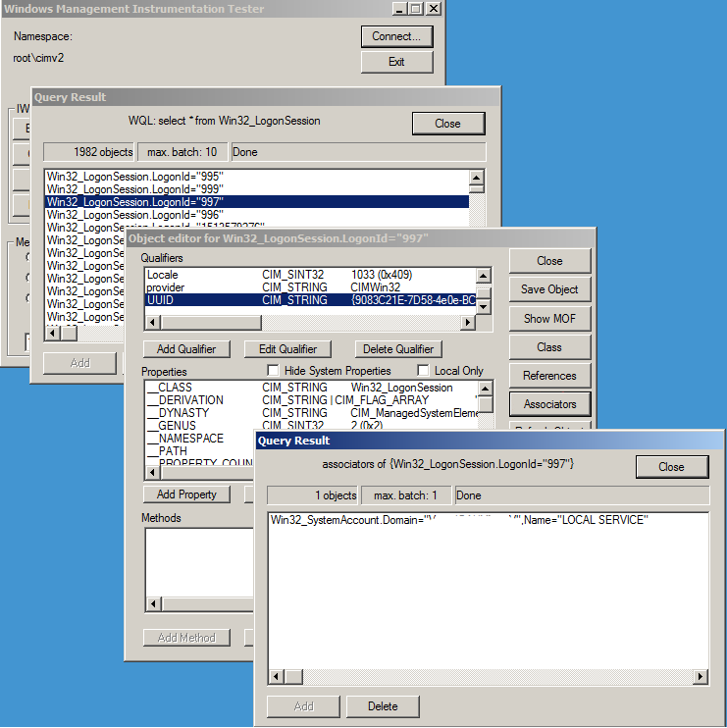727x728 pixels.
Task: Select LogonId="996" row in list
Action: point(257,215)
